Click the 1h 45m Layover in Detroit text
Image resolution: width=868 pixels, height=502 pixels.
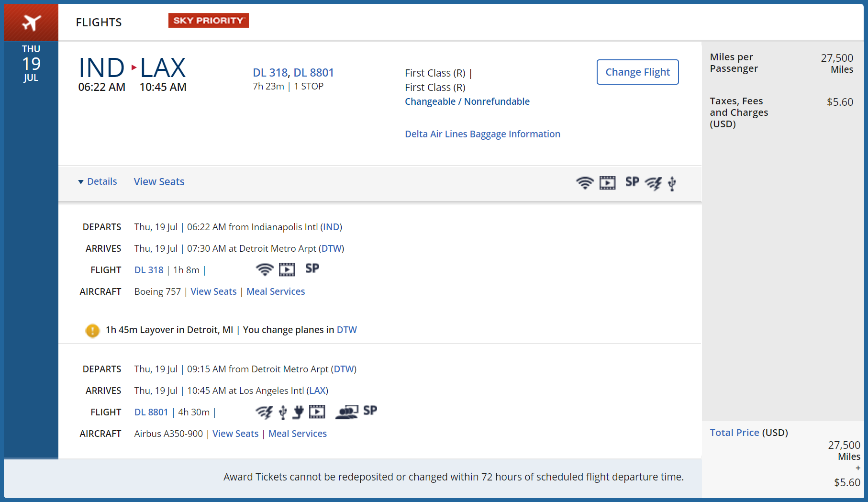169,330
